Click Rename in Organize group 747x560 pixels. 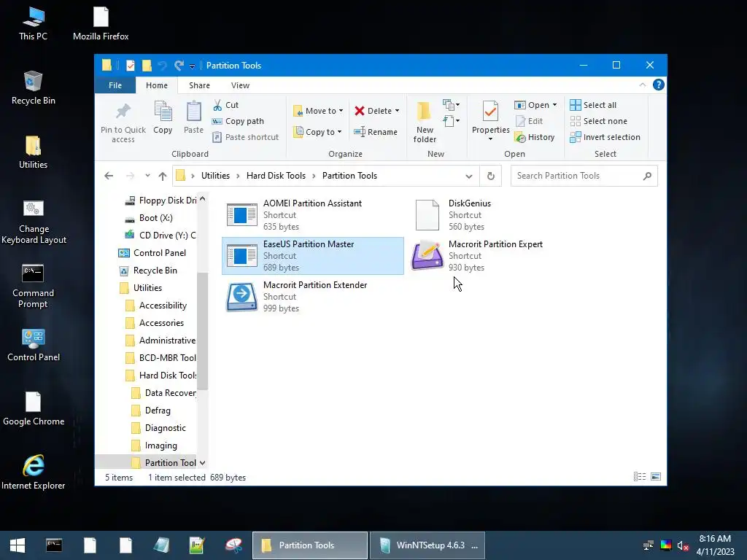click(376, 132)
